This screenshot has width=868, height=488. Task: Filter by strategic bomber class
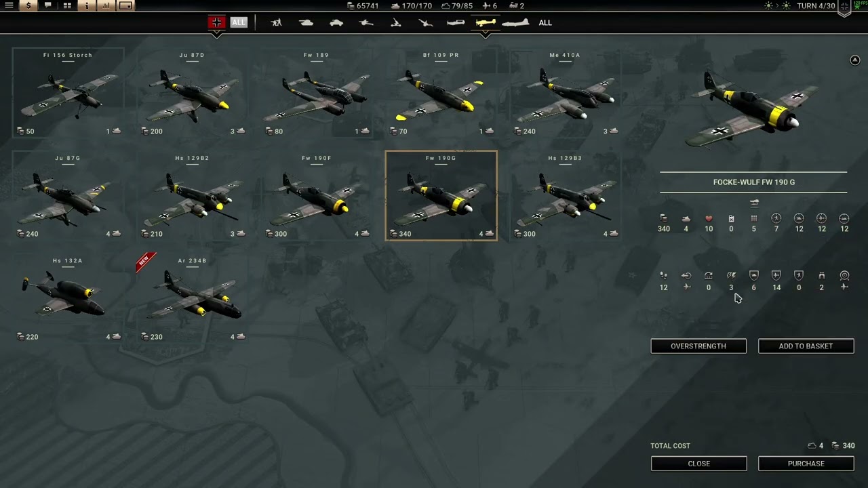pyautogui.click(x=515, y=22)
